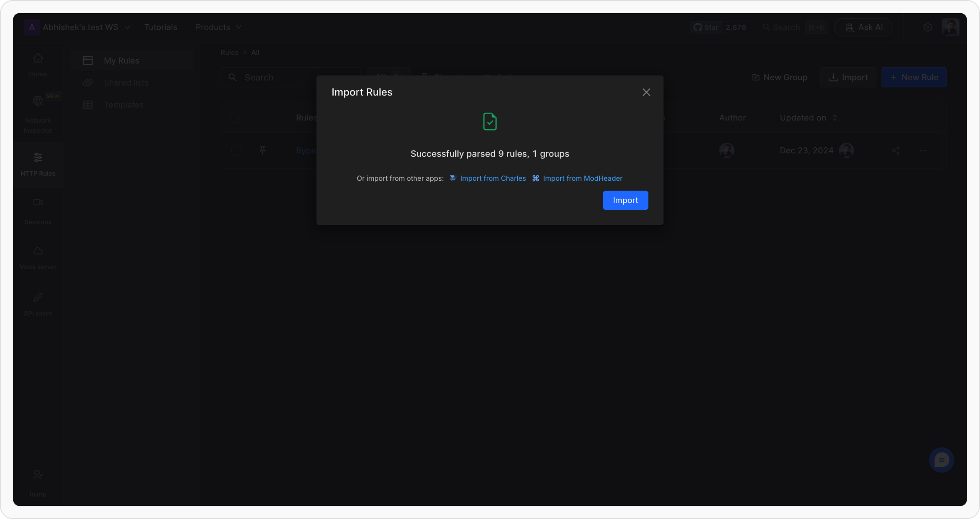Open the Home sidebar icon
The height and width of the screenshot is (519, 980).
(x=38, y=64)
